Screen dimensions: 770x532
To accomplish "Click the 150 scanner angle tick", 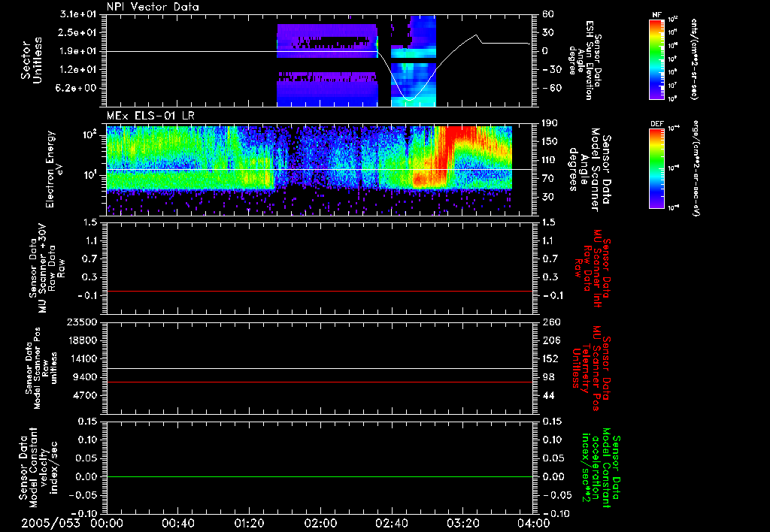I will pyautogui.click(x=551, y=142).
